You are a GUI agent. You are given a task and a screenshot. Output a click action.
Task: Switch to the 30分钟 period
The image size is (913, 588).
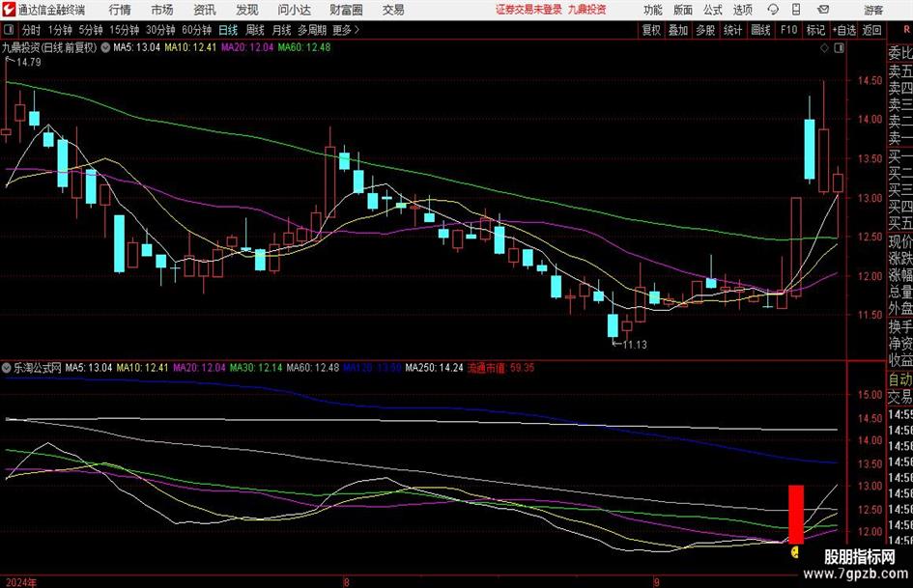point(160,30)
